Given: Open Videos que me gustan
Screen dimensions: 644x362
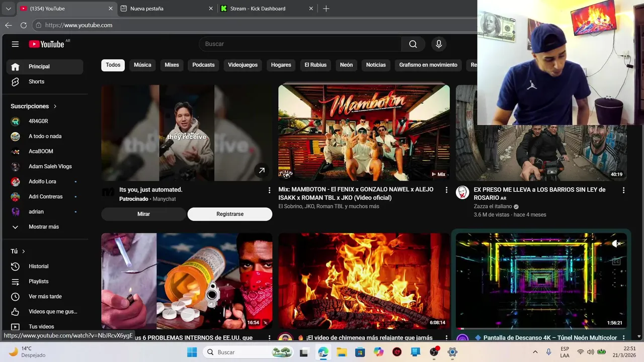Looking at the screenshot, I should point(45,312).
